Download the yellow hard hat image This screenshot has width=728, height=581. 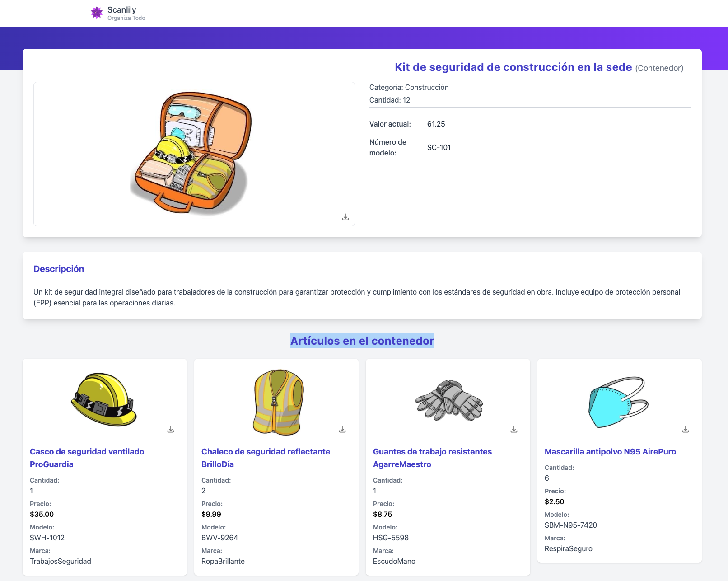(x=171, y=429)
